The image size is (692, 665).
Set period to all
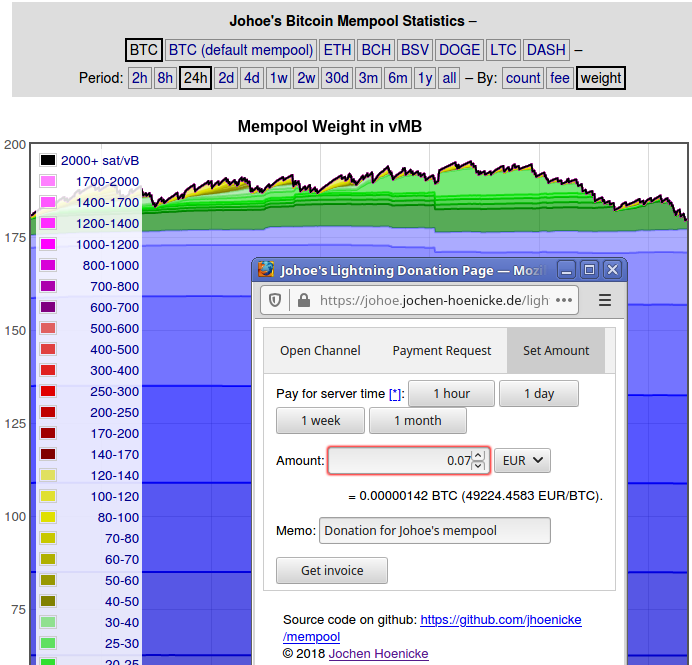(x=449, y=78)
